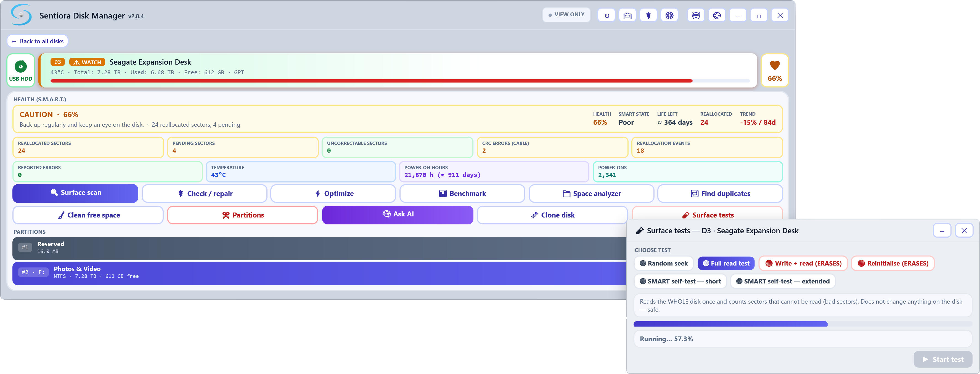Run Optimize on the disk
This screenshot has width=980, height=374.
point(333,194)
